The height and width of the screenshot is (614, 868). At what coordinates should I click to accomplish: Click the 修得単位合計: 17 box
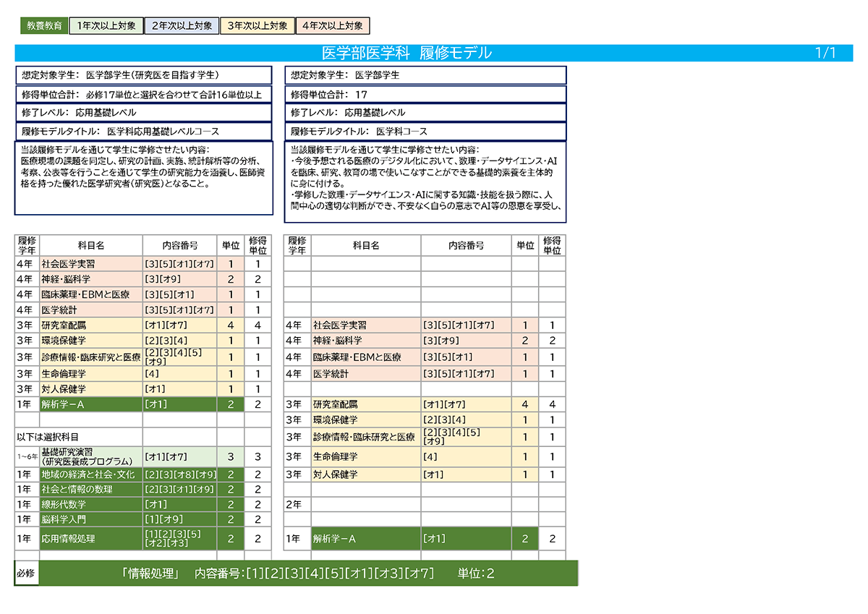pyautogui.click(x=425, y=95)
